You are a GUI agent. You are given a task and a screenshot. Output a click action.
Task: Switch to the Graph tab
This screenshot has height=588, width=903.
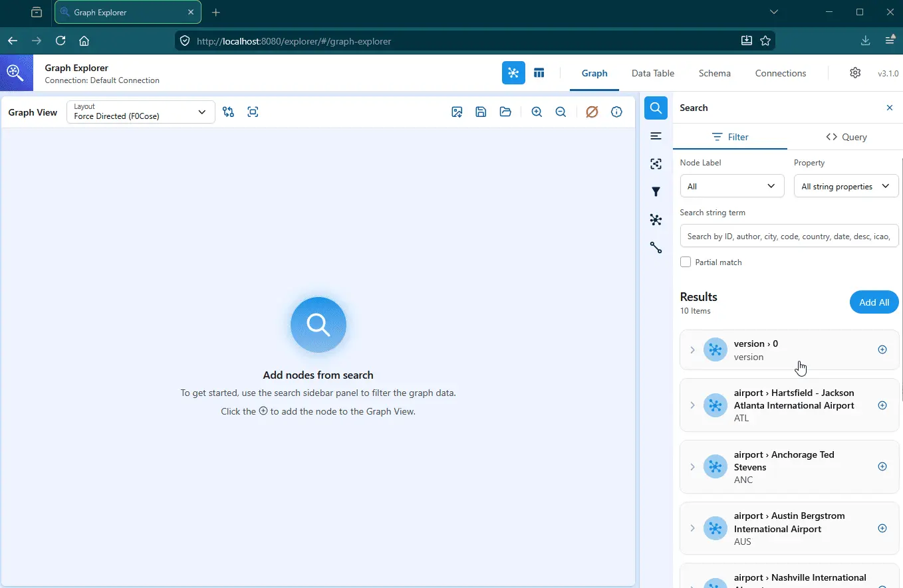coord(594,73)
